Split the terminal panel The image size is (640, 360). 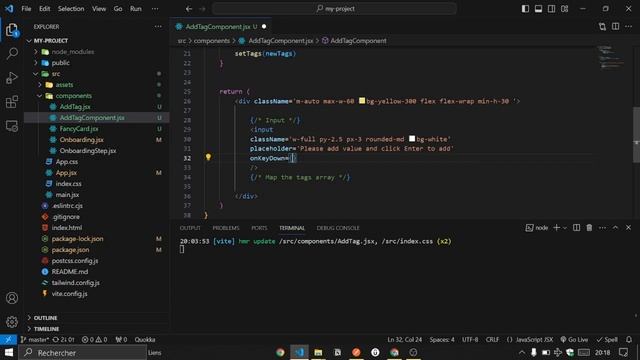click(576, 228)
